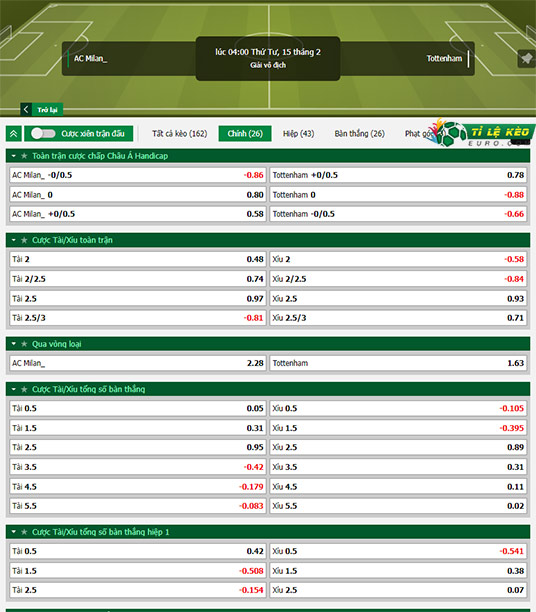Favorite the Châu Á Handicap section star

point(24,156)
